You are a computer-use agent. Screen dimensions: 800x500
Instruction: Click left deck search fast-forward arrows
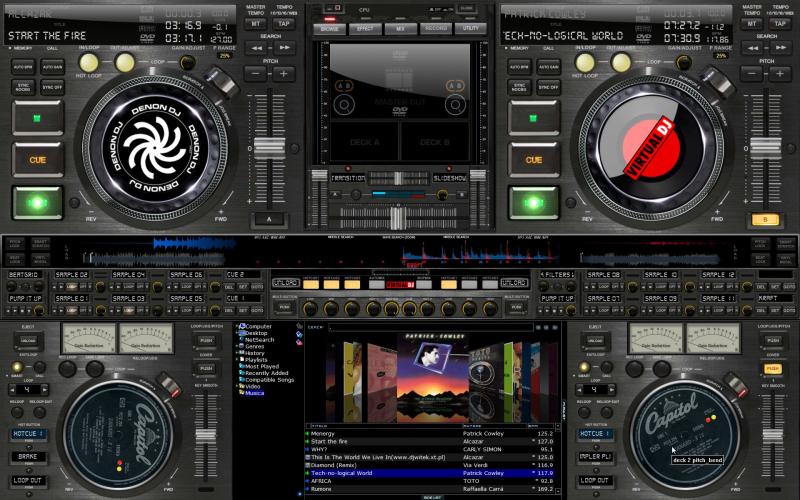pyautogui.click(x=284, y=48)
